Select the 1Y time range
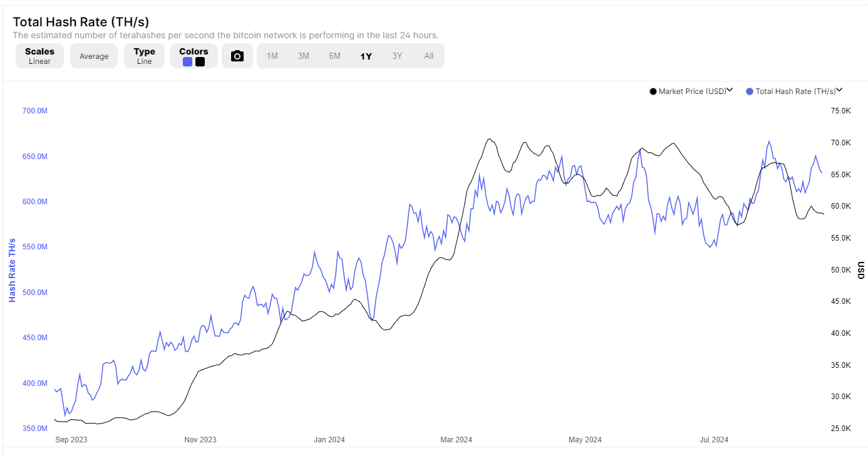 point(366,56)
